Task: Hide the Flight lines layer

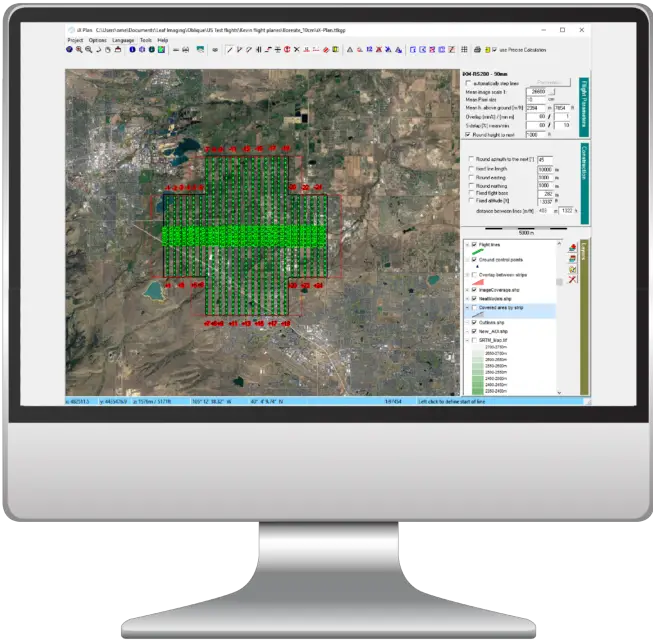Action: (474, 244)
